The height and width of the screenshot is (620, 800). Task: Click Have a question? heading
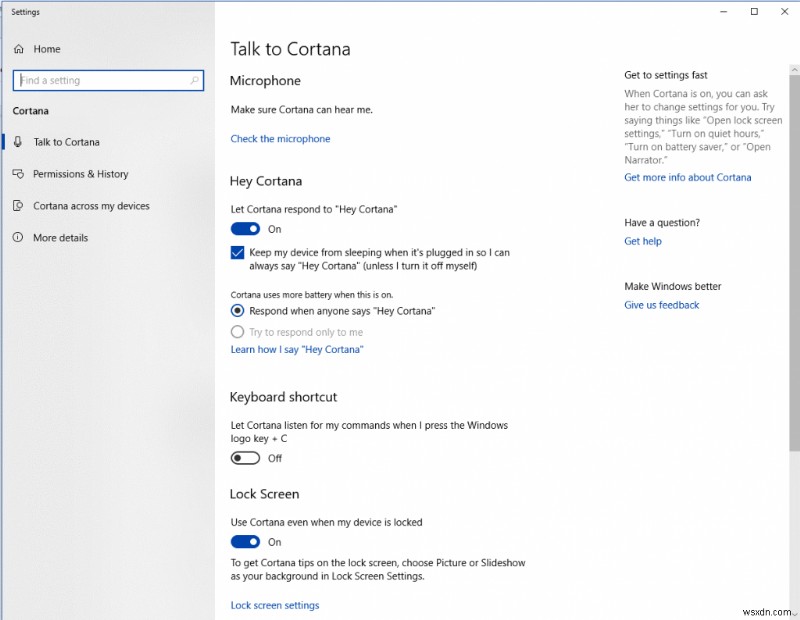(662, 222)
